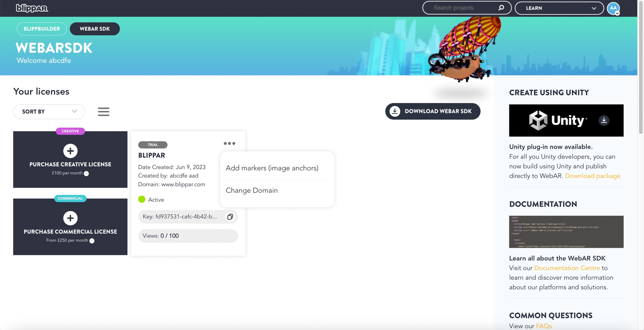This screenshot has height=330, width=644.
Task: Click the list view hamburger icon
Action: pyautogui.click(x=103, y=112)
